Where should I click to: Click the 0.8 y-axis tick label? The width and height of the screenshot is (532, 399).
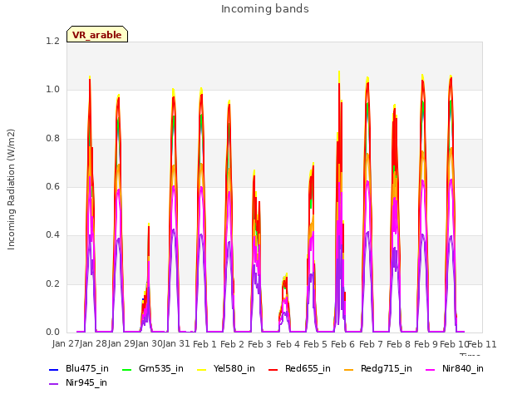coord(52,139)
